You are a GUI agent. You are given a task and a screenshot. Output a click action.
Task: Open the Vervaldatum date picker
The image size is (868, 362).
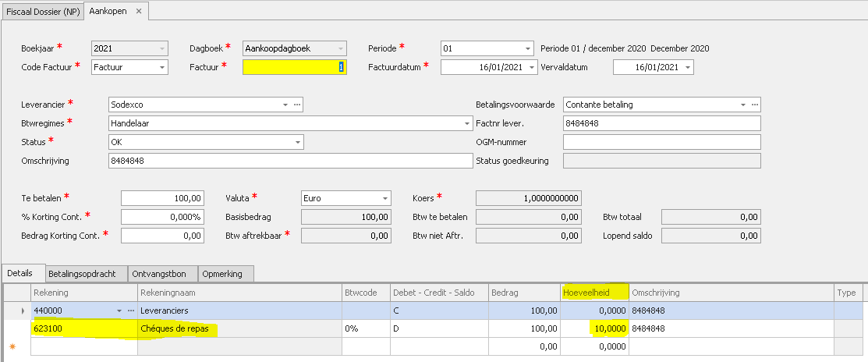[x=687, y=67]
